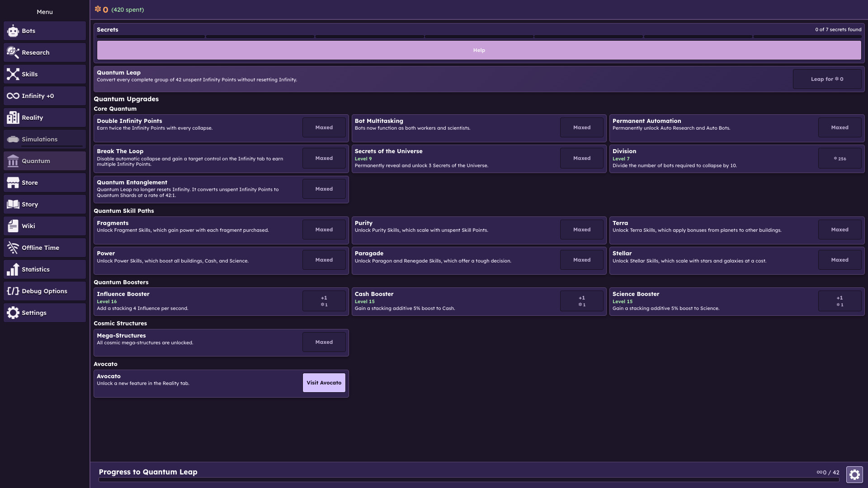This screenshot has height=488, width=868.
Task: Click Maxed button for Stellar skill path
Action: tap(840, 260)
